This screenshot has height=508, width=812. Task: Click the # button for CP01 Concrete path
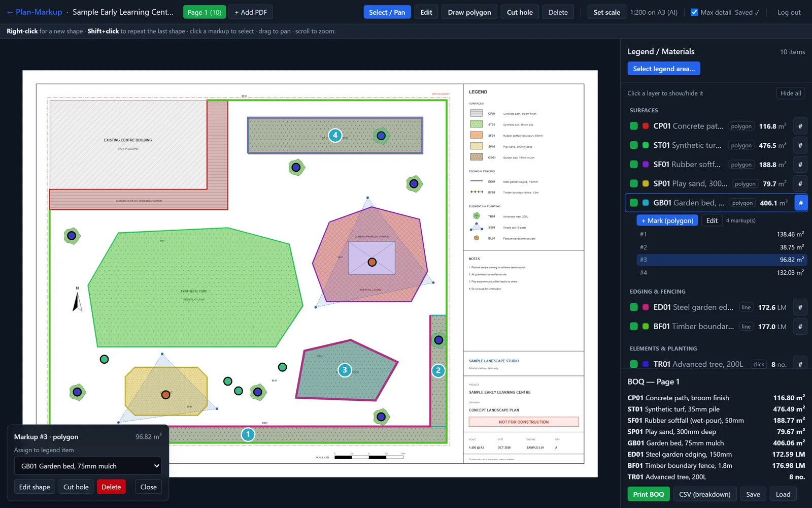click(800, 126)
